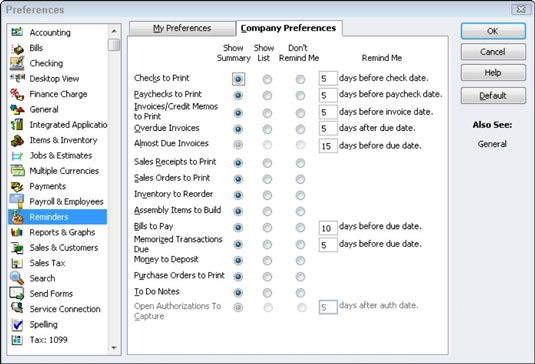Select Reminders in the category list
Image resolution: width=535 pixels, height=364 pixels.
click(x=57, y=217)
